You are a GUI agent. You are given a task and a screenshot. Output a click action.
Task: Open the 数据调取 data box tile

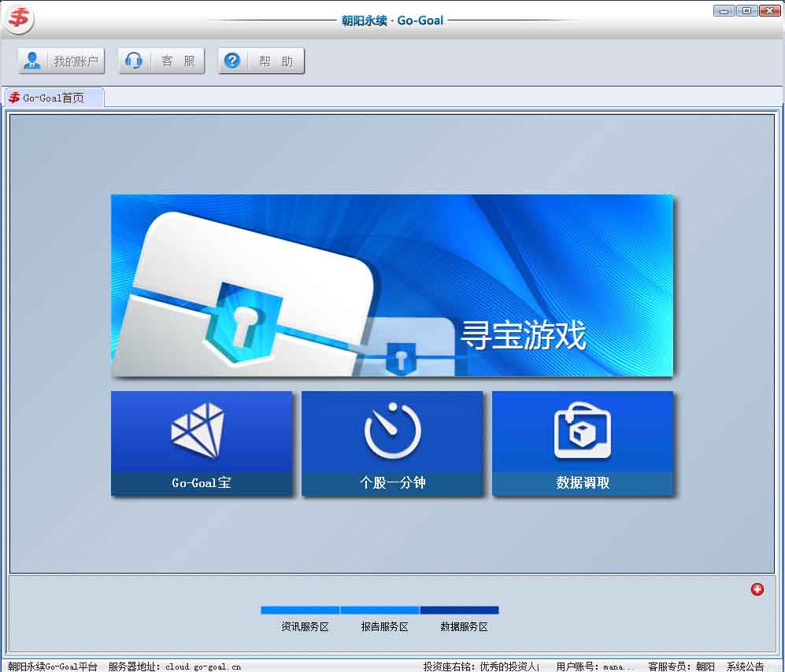coord(583,443)
